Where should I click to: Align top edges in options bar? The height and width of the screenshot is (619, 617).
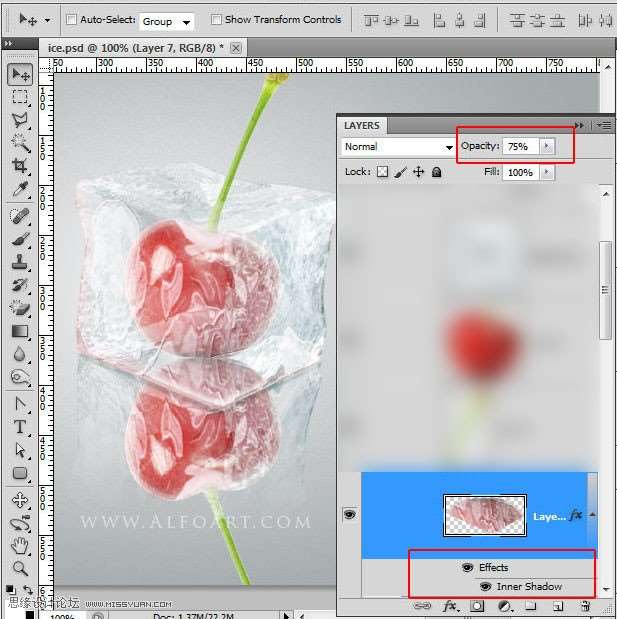click(x=371, y=20)
